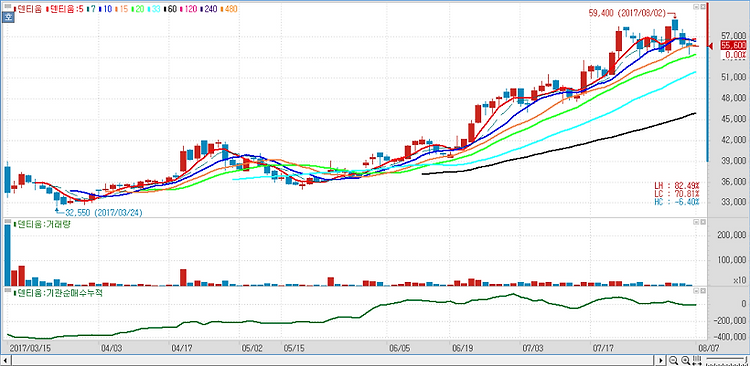The image size is (750, 366).
Task: Click the 덴티움:기관순매수누적 indicator label
Action: (58, 292)
